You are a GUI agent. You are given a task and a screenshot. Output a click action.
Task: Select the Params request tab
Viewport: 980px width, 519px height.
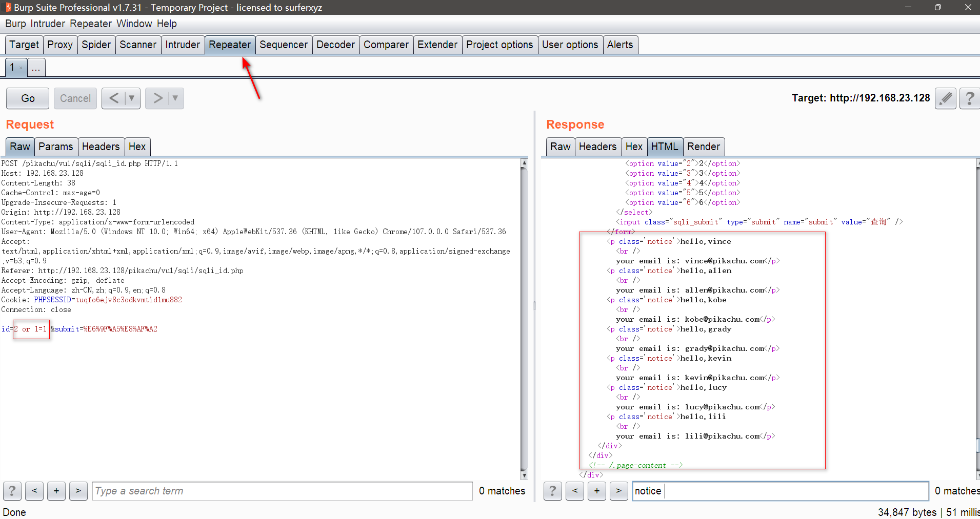pyautogui.click(x=55, y=147)
